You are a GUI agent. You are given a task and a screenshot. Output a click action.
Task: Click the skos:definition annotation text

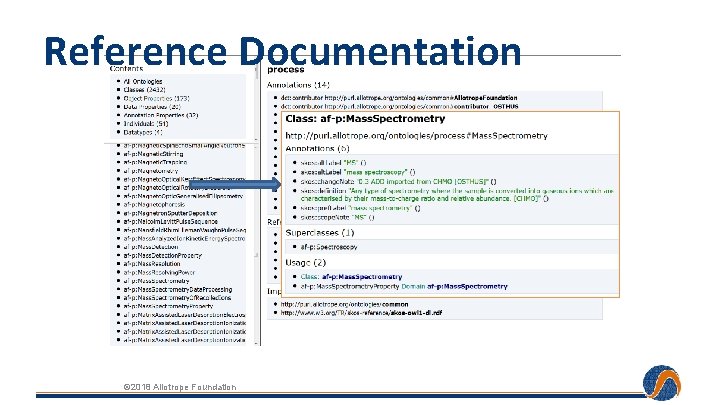pyautogui.click(x=457, y=195)
